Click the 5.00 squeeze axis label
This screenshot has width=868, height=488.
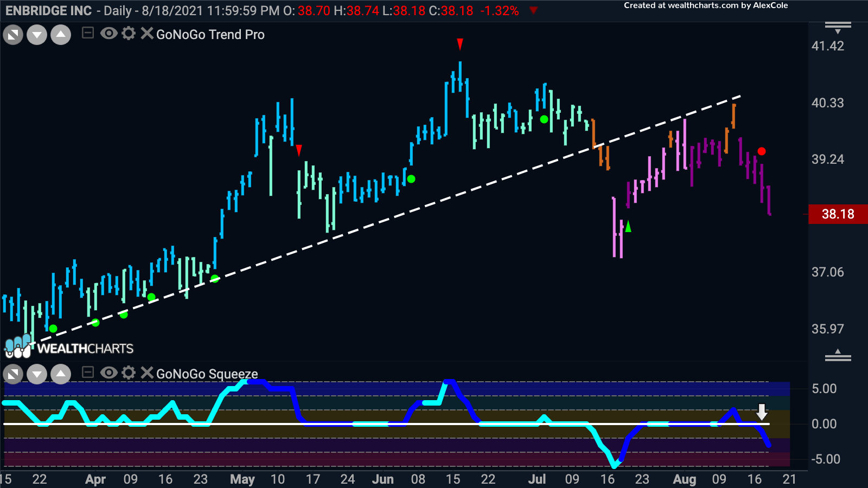824,389
